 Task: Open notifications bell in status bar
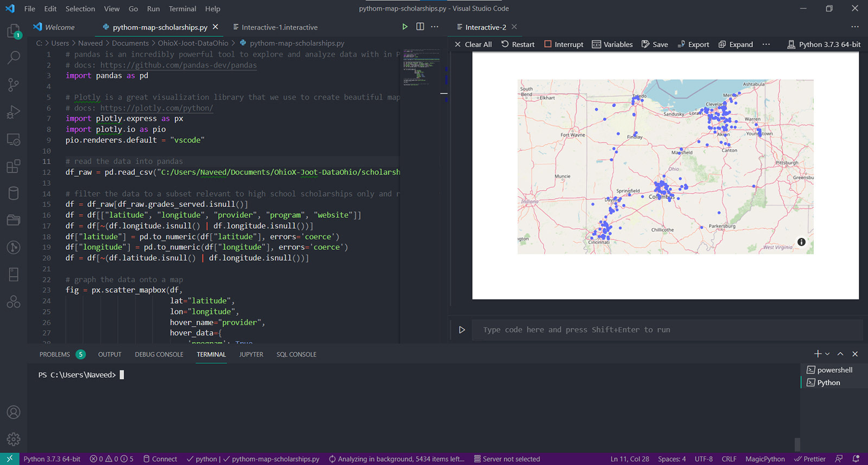[x=856, y=459]
